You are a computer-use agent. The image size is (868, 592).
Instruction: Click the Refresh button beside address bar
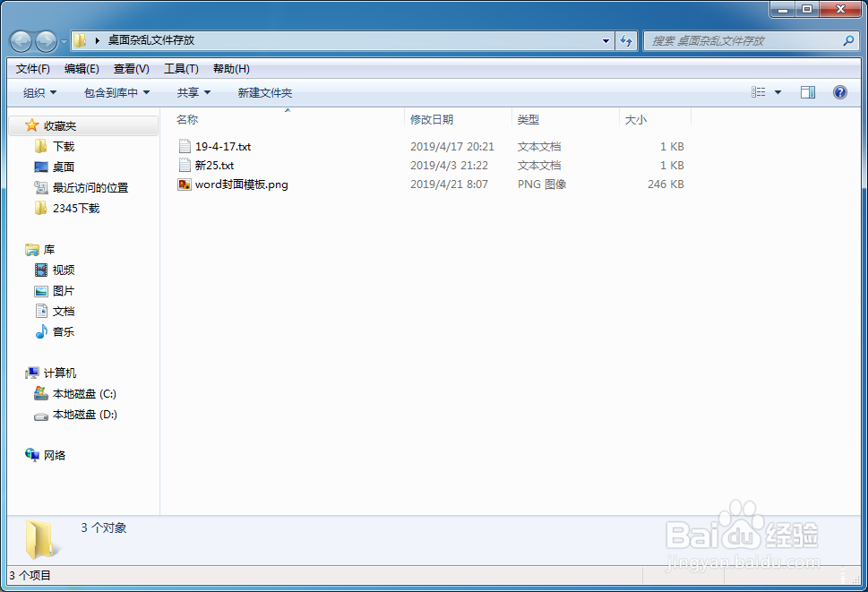626,41
